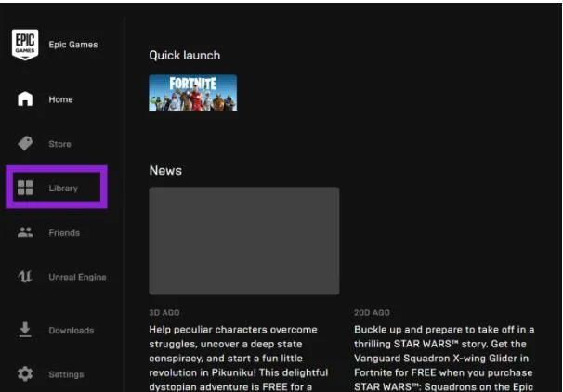Viewport: 563px width, 392px height.
Task: Click the Unreal Engine logo icon
Action: point(25,277)
